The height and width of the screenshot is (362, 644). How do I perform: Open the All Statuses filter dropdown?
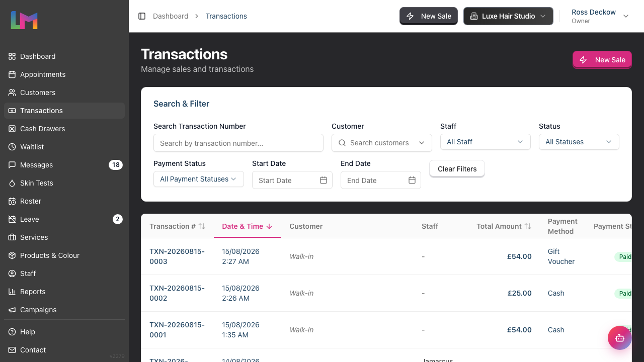pos(579,142)
